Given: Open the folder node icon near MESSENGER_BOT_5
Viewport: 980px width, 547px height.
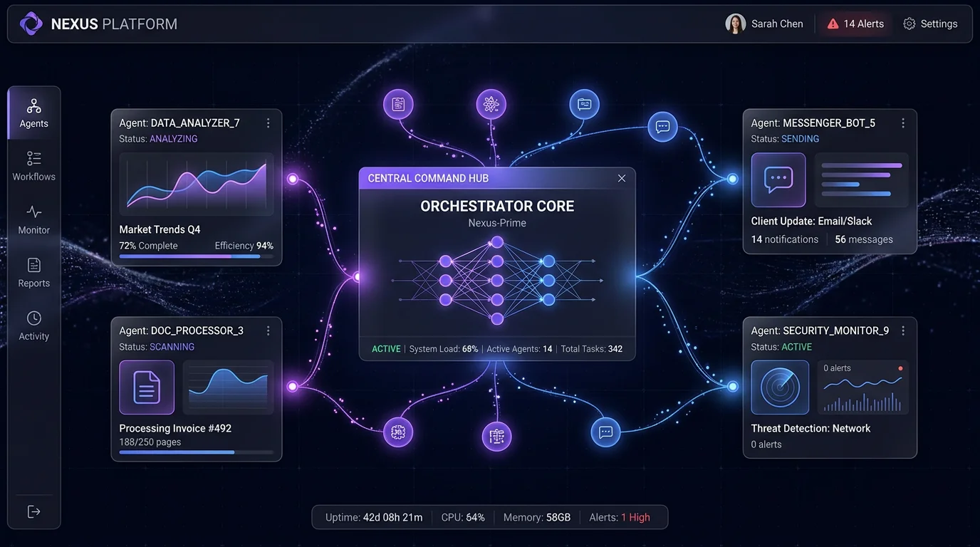Looking at the screenshot, I should point(584,103).
